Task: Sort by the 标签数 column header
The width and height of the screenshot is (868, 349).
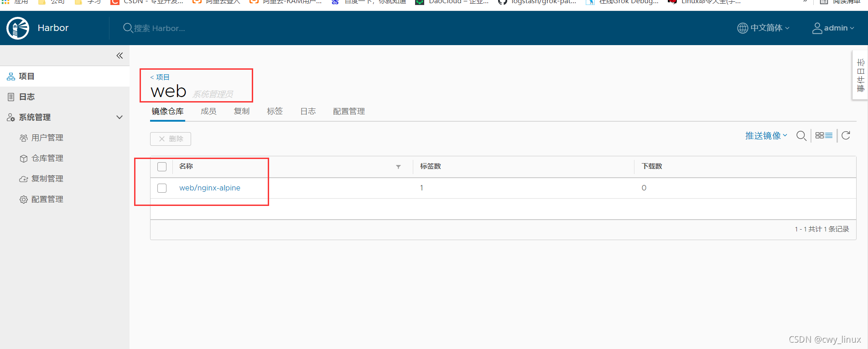Action: [x=431, y=166]
